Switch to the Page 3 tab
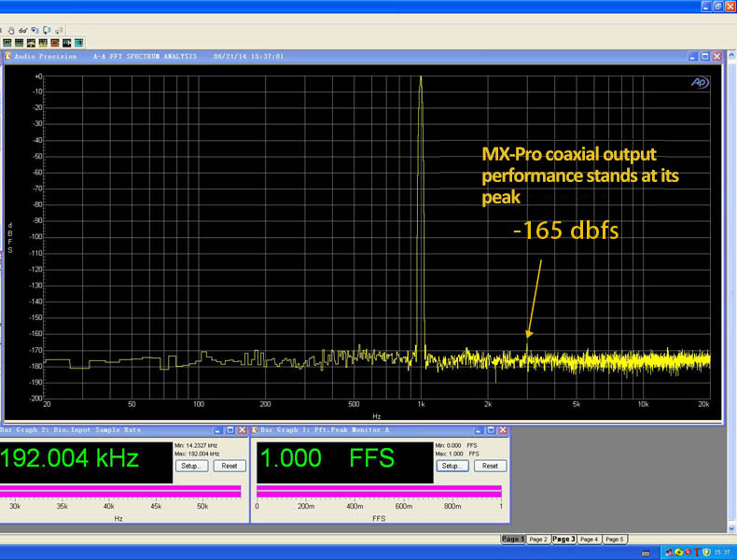 tap(563, 539)
